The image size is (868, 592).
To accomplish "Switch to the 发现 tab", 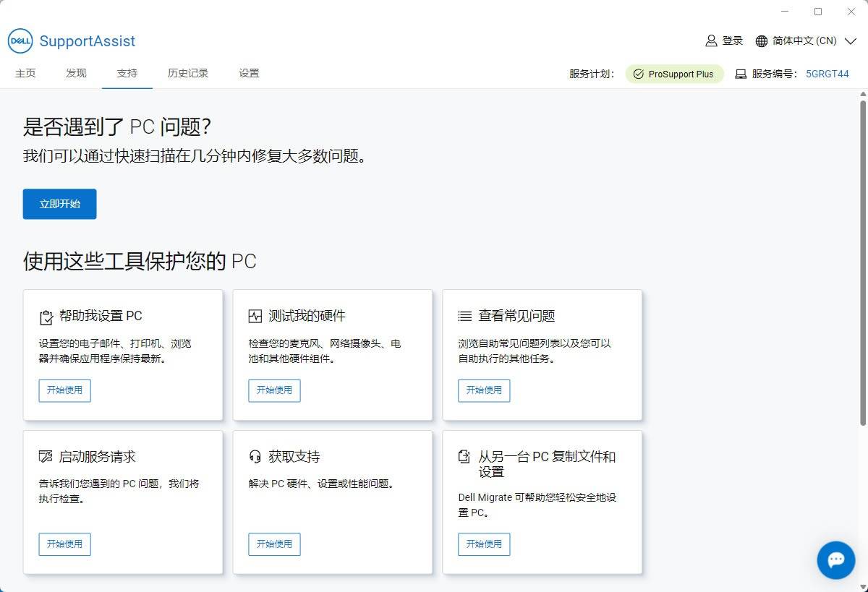I will click(76, 73).
